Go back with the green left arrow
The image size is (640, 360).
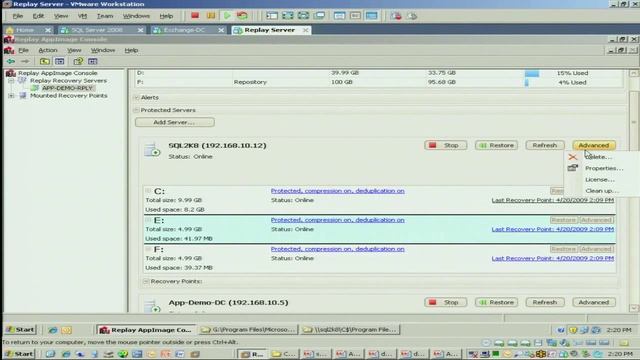pos(11,61)
